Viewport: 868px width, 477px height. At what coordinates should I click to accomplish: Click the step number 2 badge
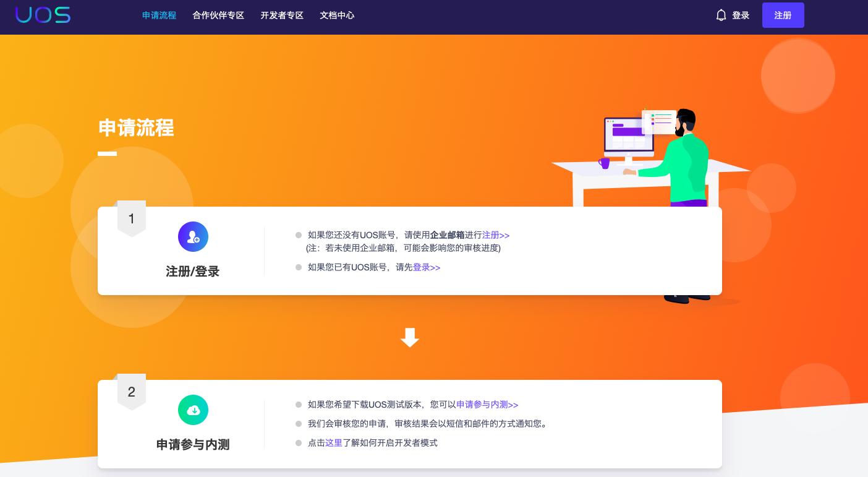click(x=132, y=392)
